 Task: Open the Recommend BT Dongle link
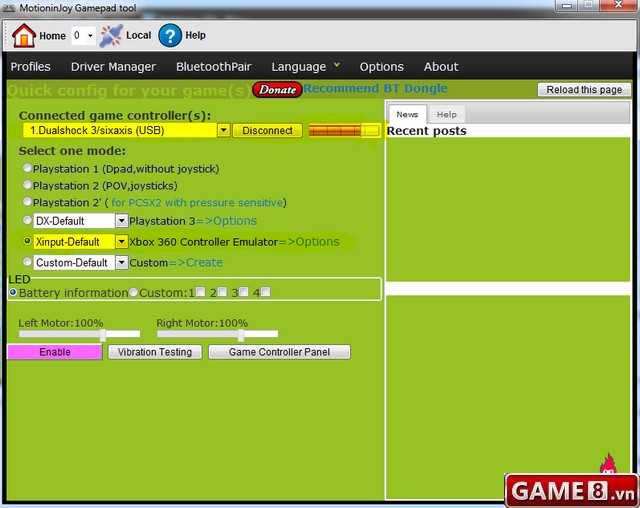375,88
